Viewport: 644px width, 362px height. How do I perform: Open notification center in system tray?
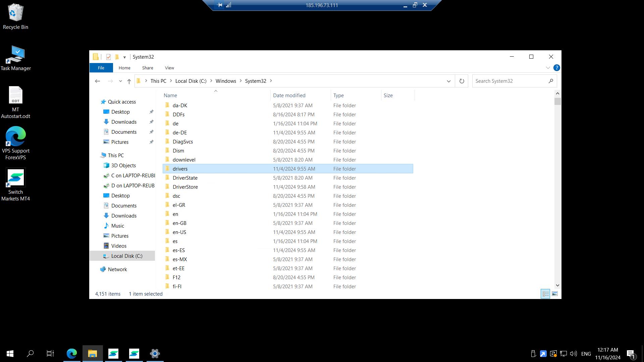tap(631, 354)
